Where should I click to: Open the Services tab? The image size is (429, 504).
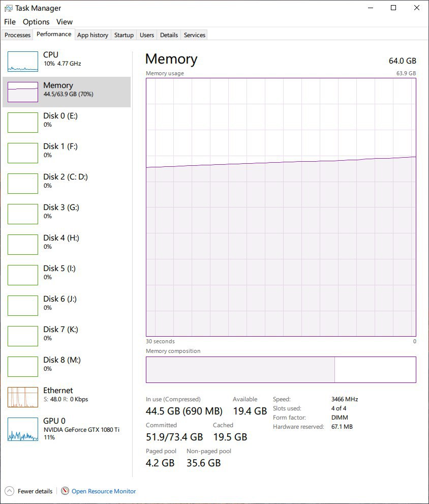click(195, 35)
